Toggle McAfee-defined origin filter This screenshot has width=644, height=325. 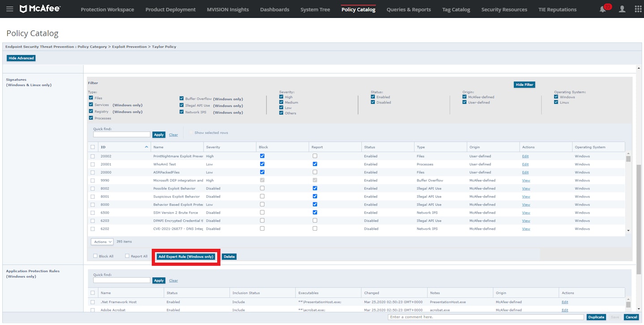coord(465,97)
